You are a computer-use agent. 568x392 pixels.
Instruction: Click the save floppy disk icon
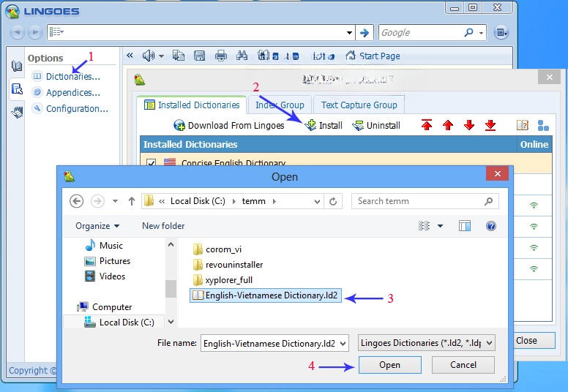[x=199, y=56]
